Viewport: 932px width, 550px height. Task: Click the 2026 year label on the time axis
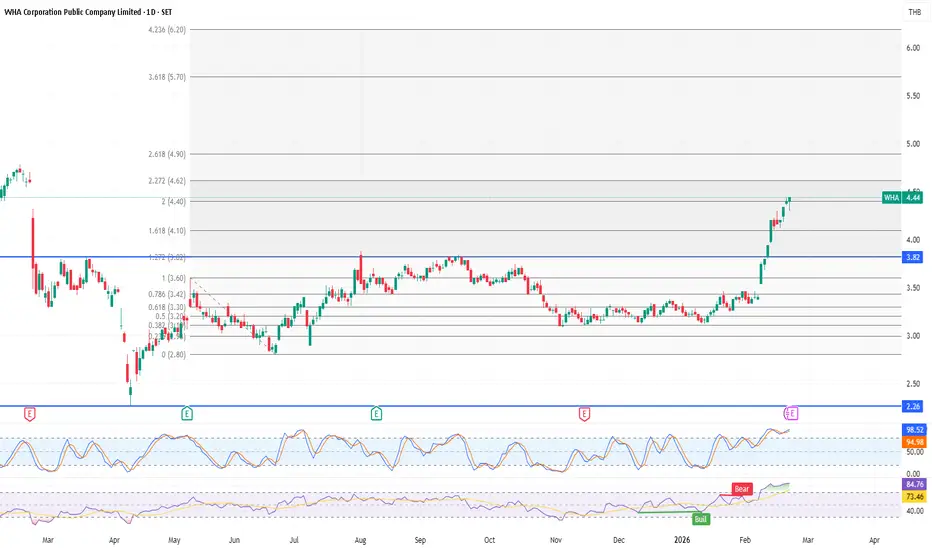682,540
